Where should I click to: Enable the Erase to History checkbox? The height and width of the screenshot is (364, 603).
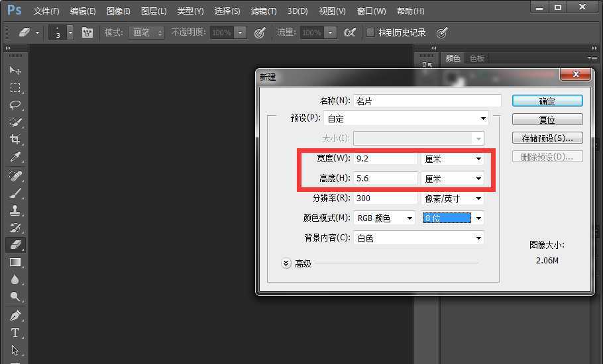pos(370,32)
